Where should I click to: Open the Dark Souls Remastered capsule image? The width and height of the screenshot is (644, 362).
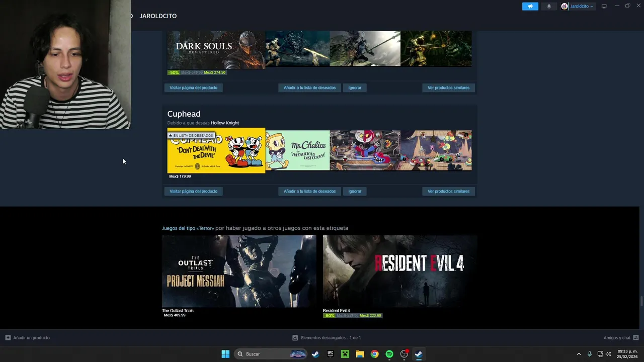[216, 49]
